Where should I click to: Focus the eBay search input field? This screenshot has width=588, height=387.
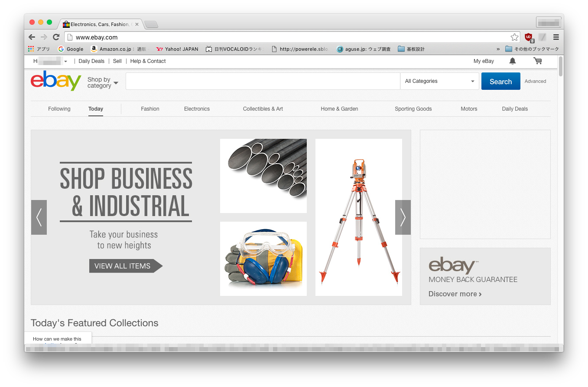tap(263, 81)
